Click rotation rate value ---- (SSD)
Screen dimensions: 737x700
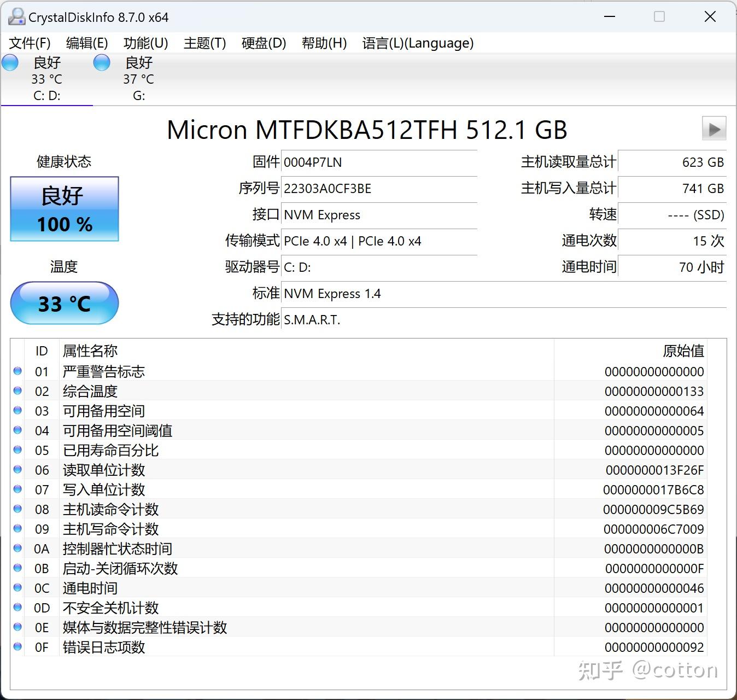672,215
